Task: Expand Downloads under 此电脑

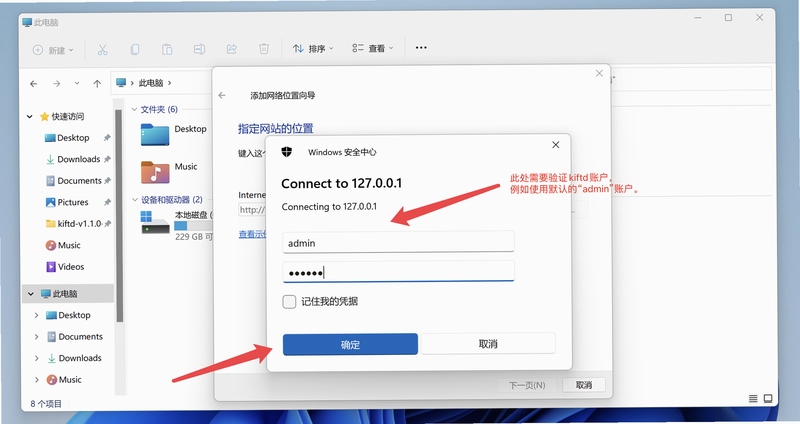Action: 36,358
